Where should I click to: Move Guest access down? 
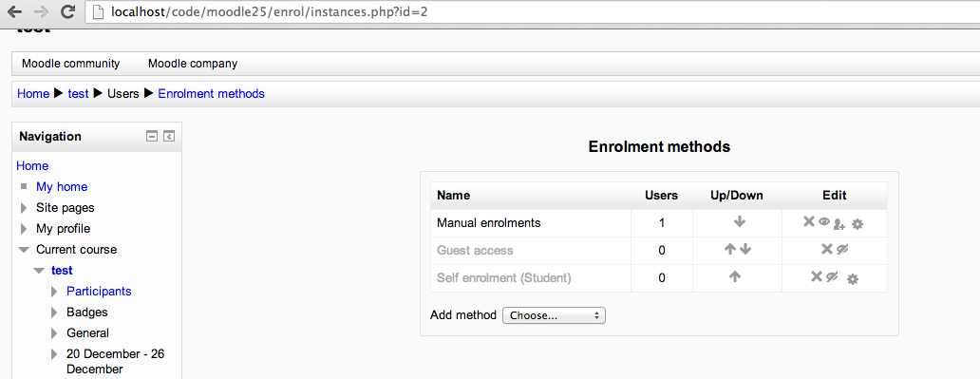[745, 249]
